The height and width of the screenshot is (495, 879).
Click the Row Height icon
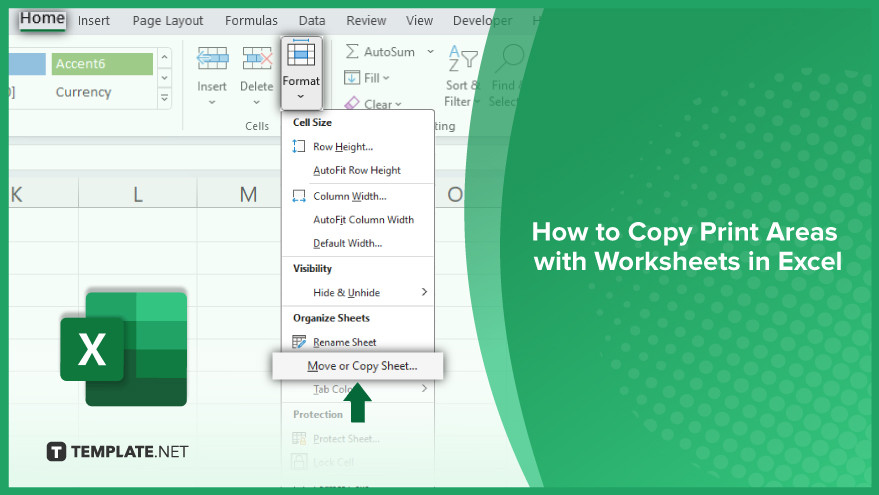[x=298, y=147]
